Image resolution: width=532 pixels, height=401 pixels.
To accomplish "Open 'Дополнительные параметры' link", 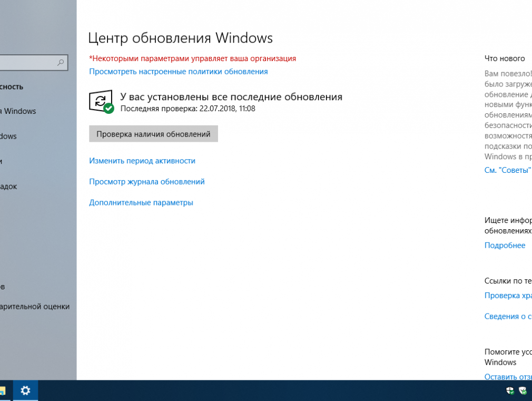I will tap(141, 203).
